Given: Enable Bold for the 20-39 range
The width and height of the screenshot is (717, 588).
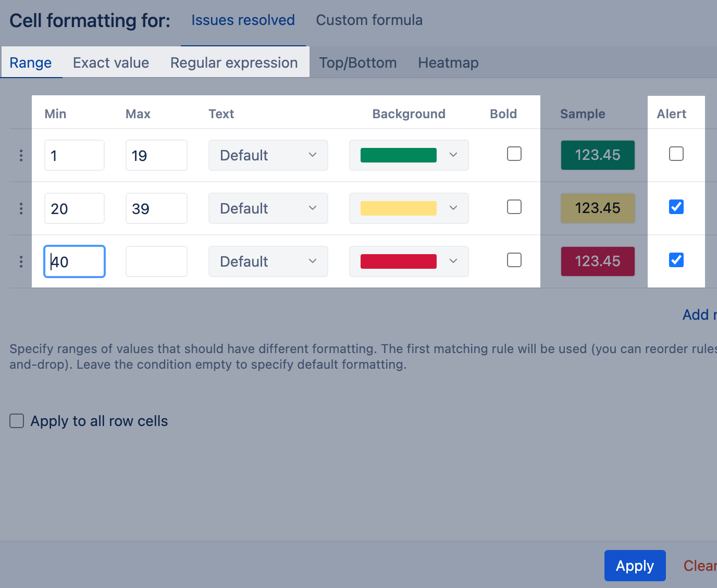Looking at the screenshot, I should pos(514,207).
